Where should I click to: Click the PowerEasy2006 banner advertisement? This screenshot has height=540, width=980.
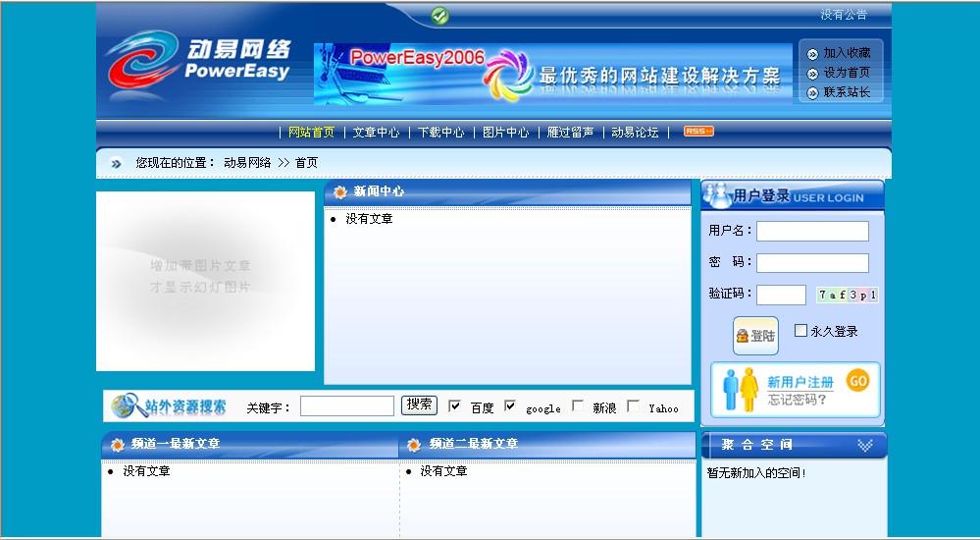click(x=552, y=74)
